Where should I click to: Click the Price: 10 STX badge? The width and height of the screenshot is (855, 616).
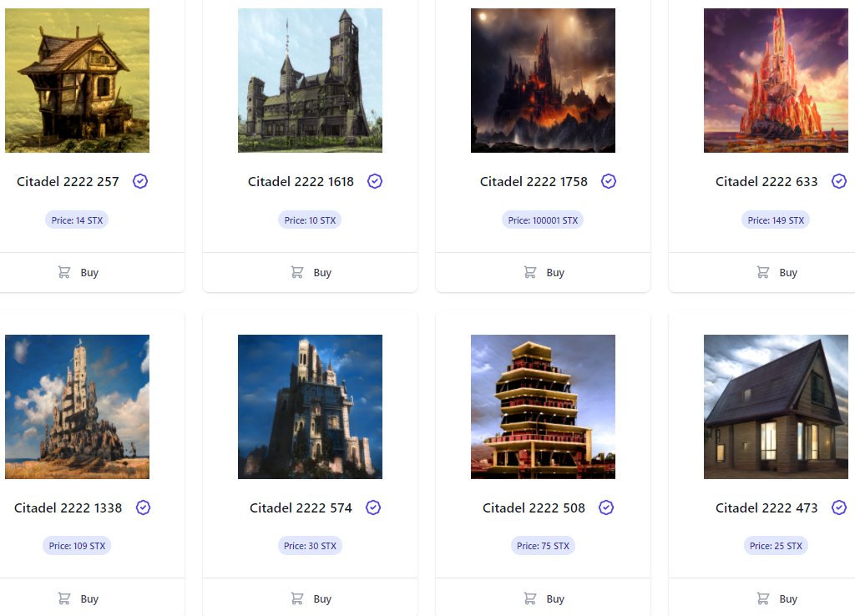[310, 220]
